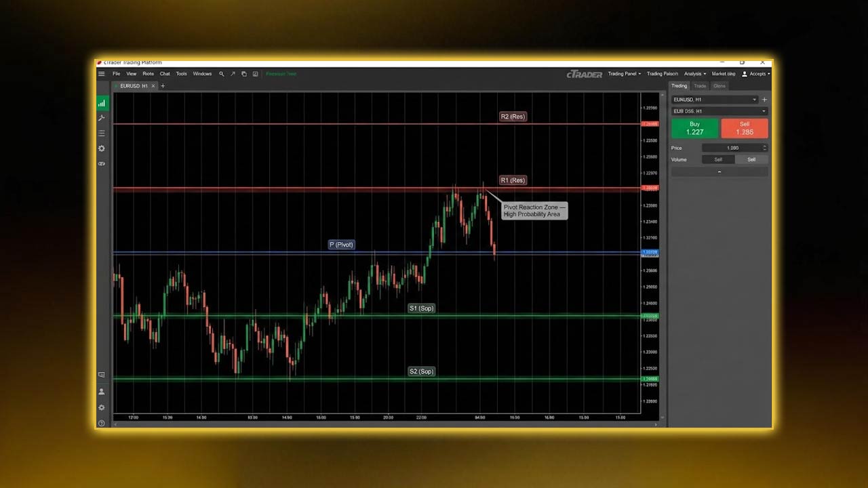Open the lower settings gear in the sidebar
Screen dimensions: 868x488
tap(102, 407)
